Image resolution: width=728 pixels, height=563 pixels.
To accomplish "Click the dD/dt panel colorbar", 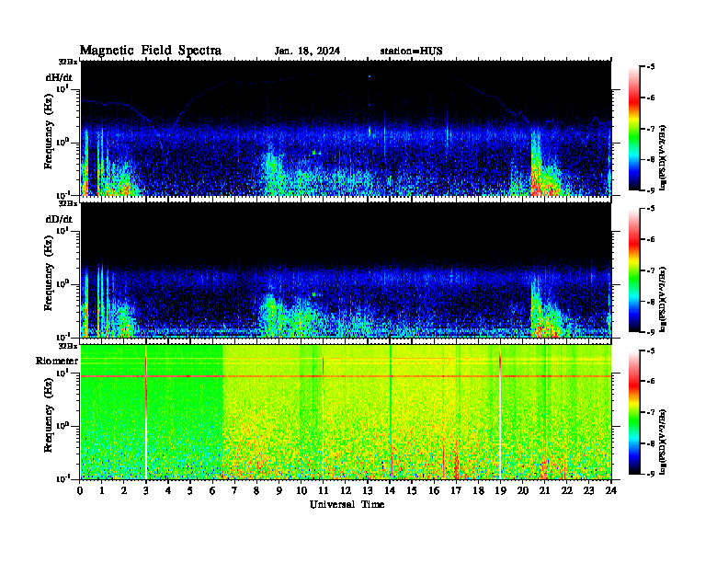I will pyautogui.click(x=633, y=270).
